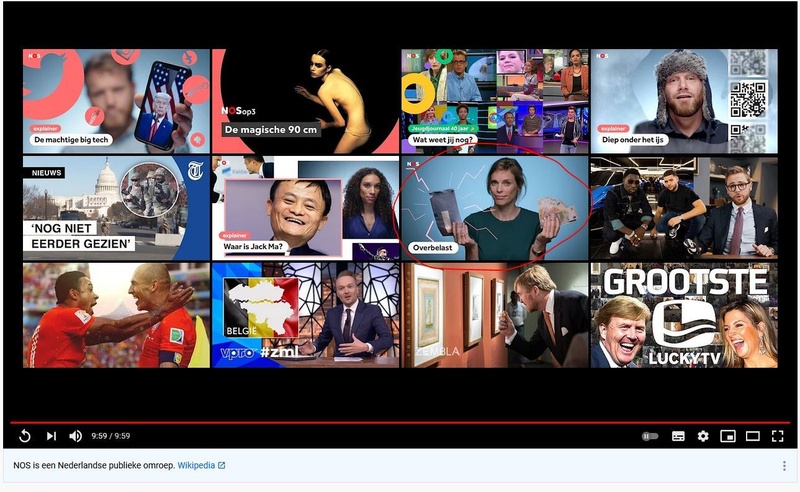Open the Wikipedia link about NOS
The image size is (800, 492).
click(201, 465)
